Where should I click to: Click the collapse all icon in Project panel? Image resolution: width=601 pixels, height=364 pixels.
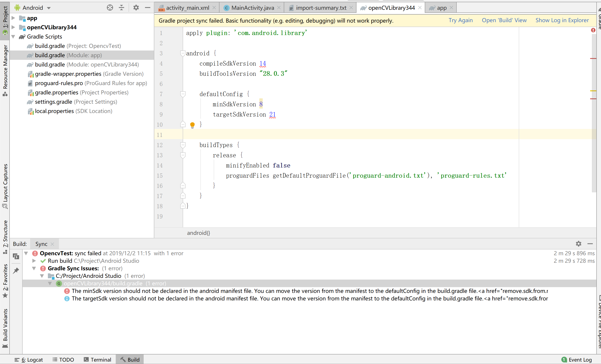click(121, 8)
